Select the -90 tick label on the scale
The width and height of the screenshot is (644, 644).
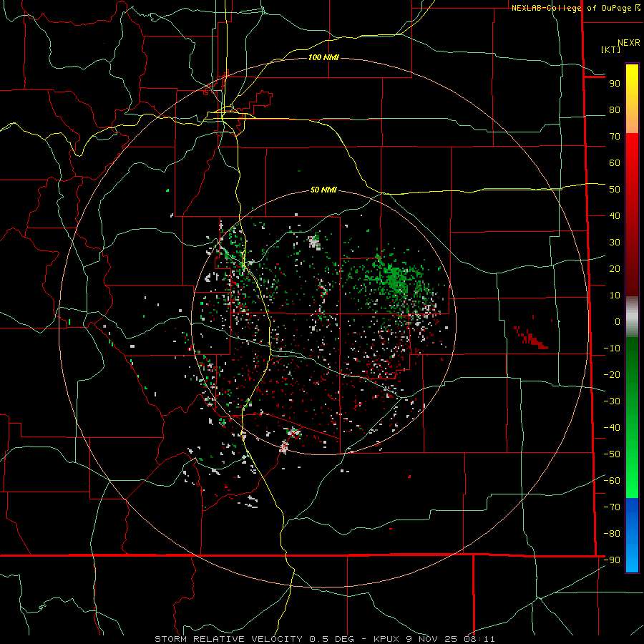tap(612, 560)
